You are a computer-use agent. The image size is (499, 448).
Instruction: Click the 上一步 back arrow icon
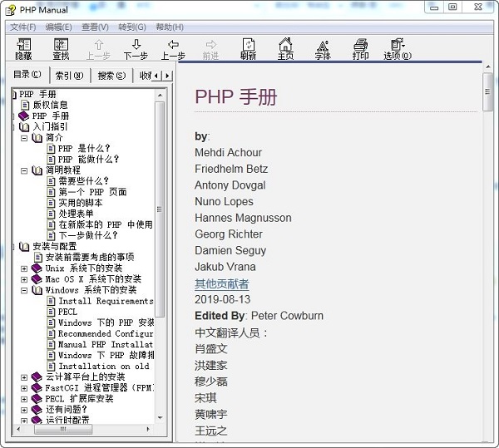(173, 48)
